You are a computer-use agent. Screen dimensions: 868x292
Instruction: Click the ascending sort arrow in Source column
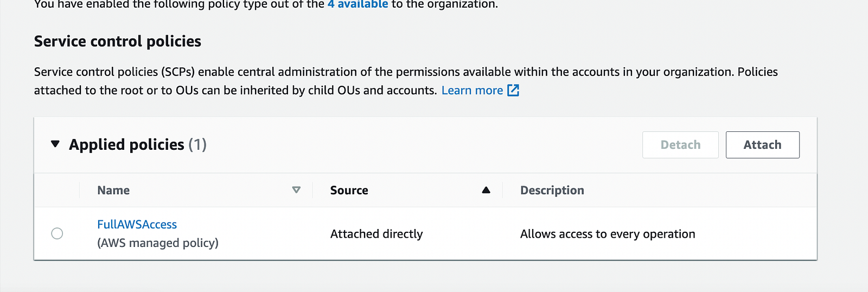pyautogui.click(x=486, y=190)
